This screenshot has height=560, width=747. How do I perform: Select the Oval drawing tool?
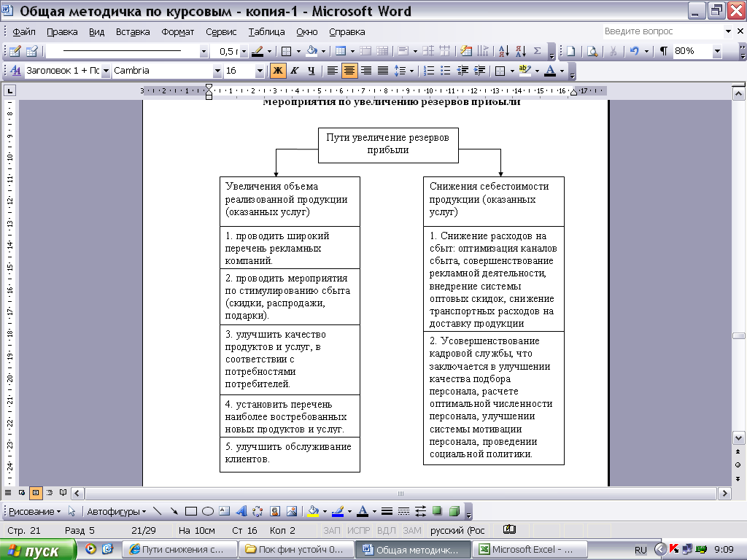coord(208,511)
